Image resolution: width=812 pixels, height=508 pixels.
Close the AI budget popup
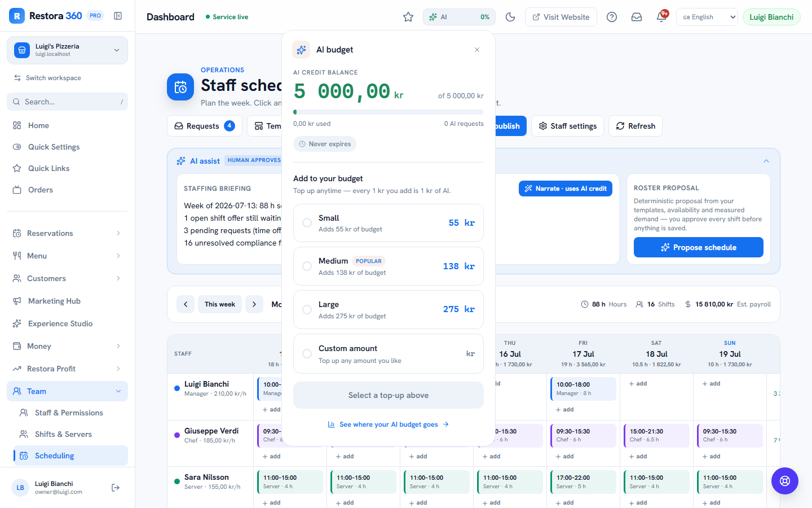click(x=477, y=50)
